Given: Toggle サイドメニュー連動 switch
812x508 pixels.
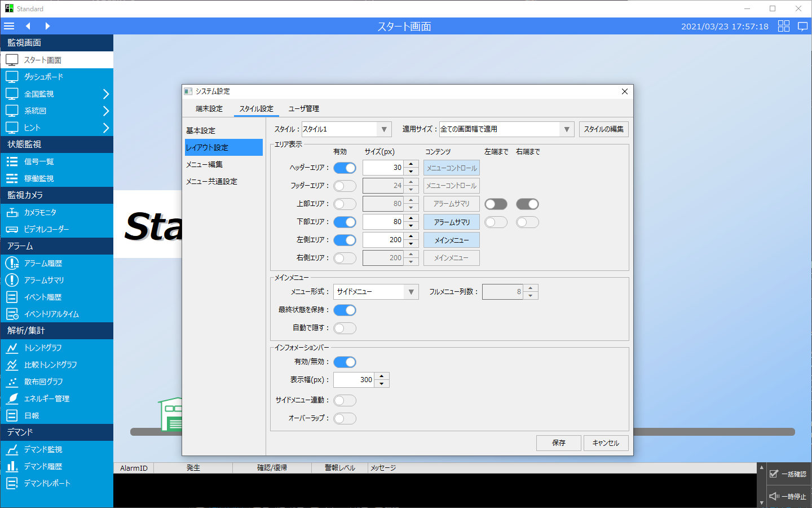Looking at the screenshot, I should (345, 400).
